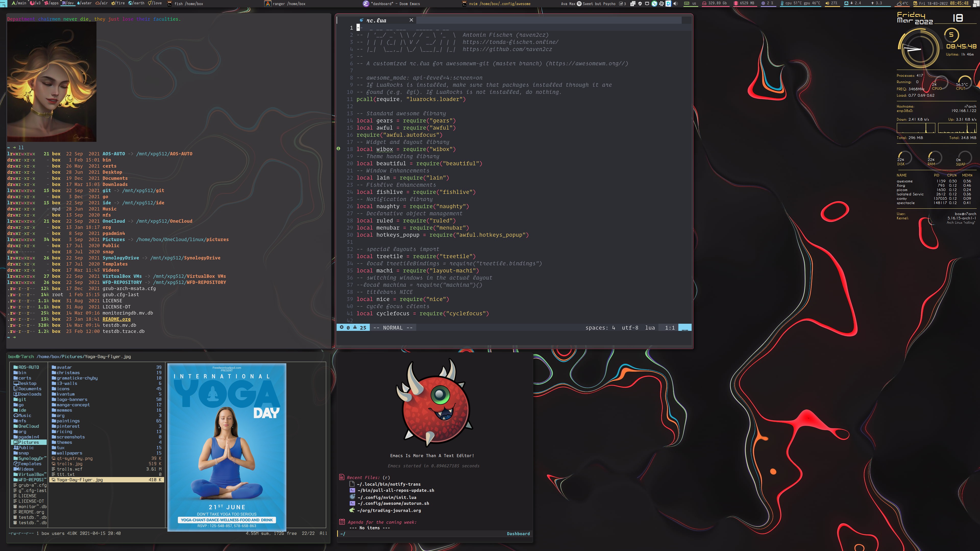The height and width of the screenshot is (551, 980).
Task: Open the Slack tray icon
Action: coord(661,4)
